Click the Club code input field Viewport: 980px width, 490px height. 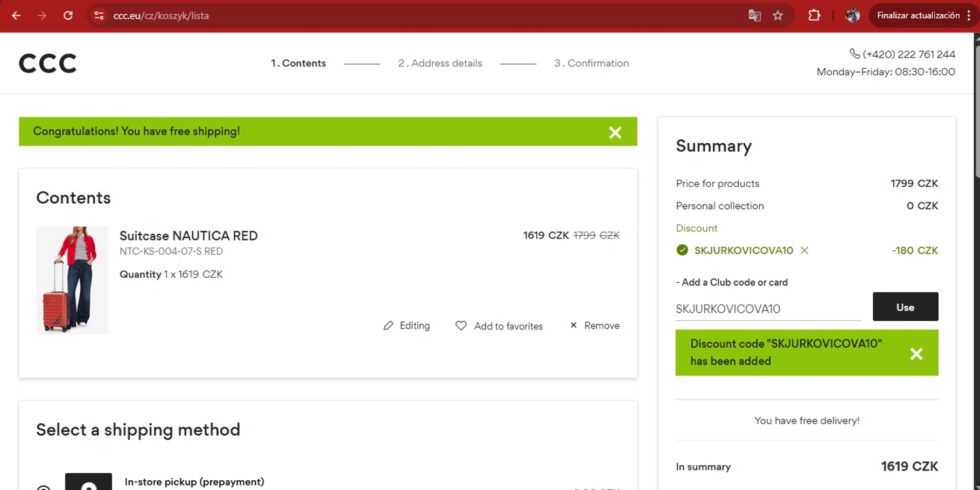[768, 308]
